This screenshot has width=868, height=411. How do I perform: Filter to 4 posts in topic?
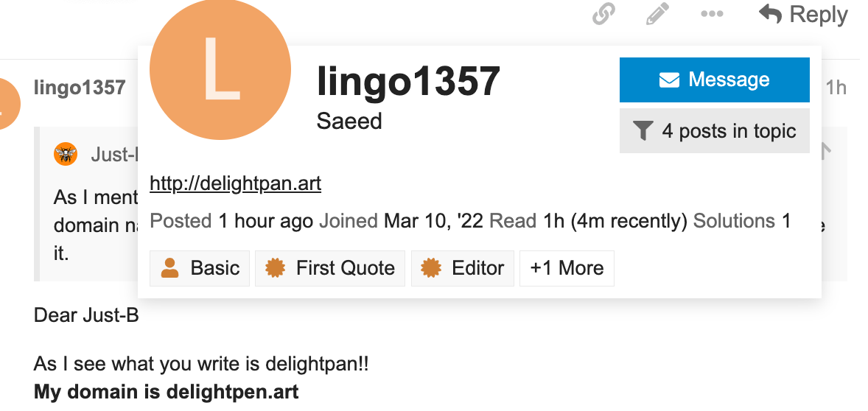(x=714, y=130)
